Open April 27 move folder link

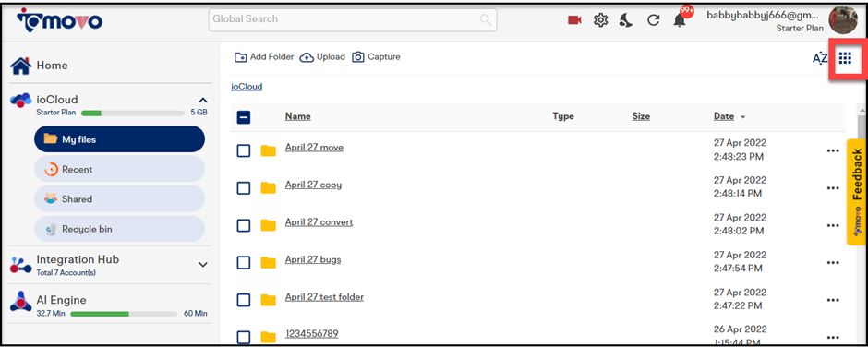(314, 148)
